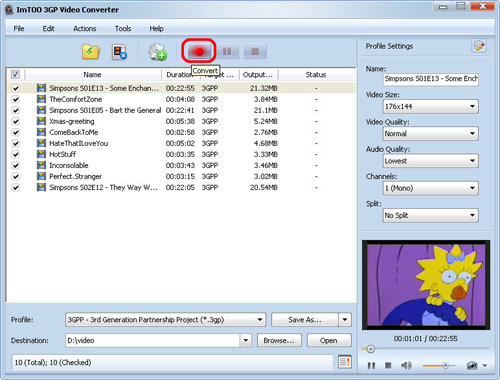The height and width of the screenshot is (380, 500).
Task: Select Perfect.Stranger file name
Action: pyautogui.click(x=76, y=176)
